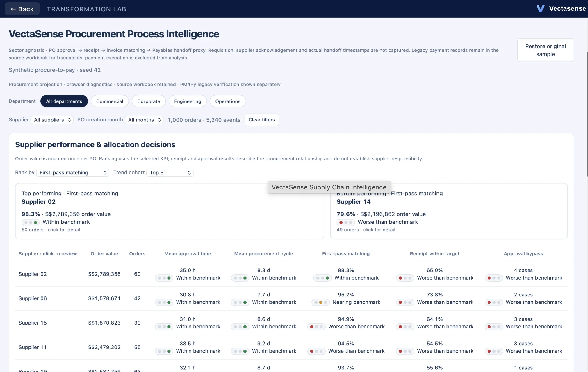Click the Order value column header
The height and width of the screenshot is (372, 588).
tap(104, 254)
